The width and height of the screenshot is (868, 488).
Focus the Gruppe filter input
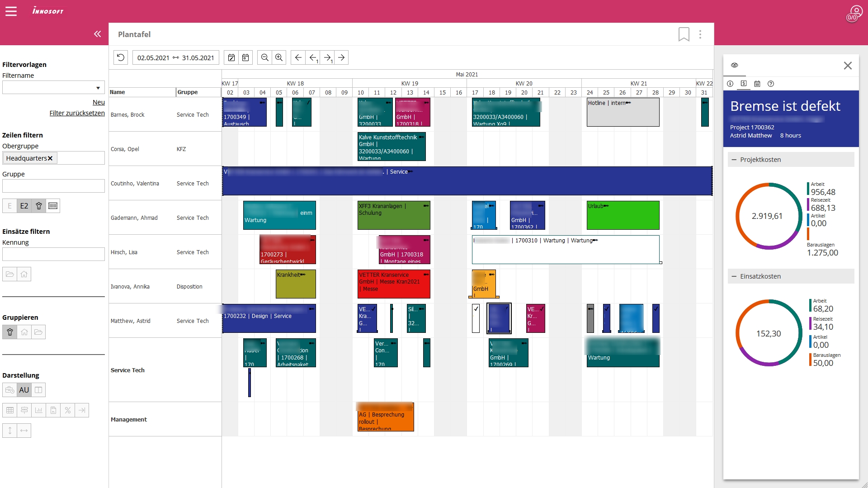(x=53, y=186)
